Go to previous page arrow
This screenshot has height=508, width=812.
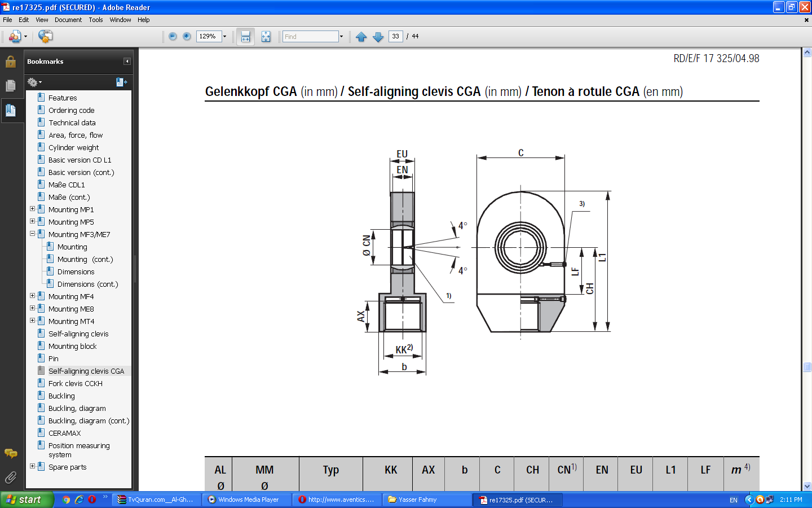[361, 37]
